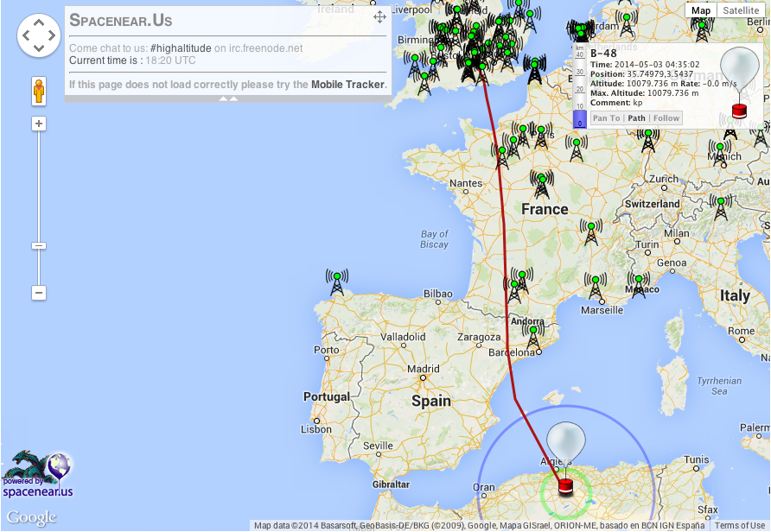Click Follow in the B-48 popup

click(666, 118)
